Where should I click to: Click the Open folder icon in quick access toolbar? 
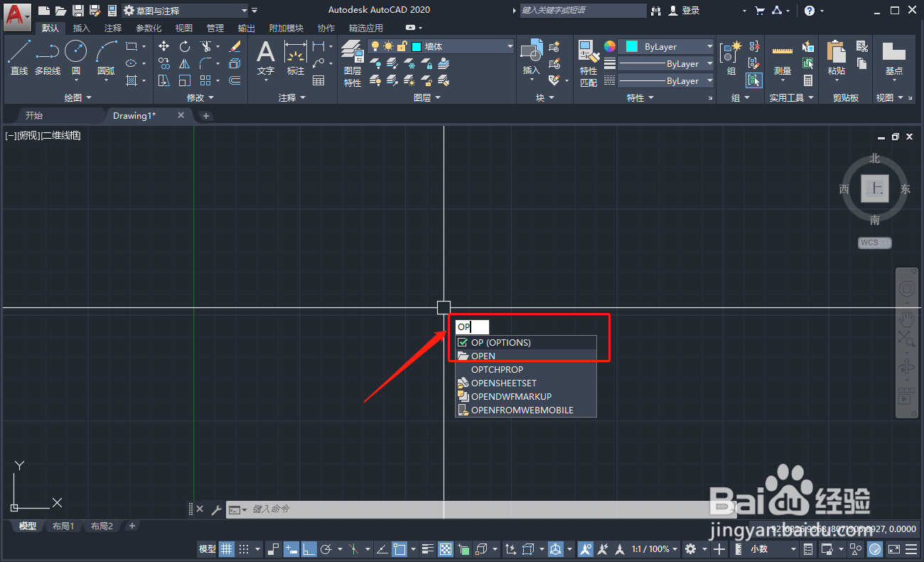click(x=60, y=11)
